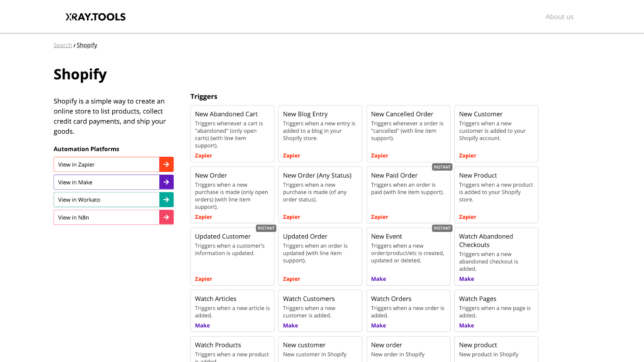Click Zapier label under New Paid Order
This screenshot has height=362, width=644.
pos(380,217)
